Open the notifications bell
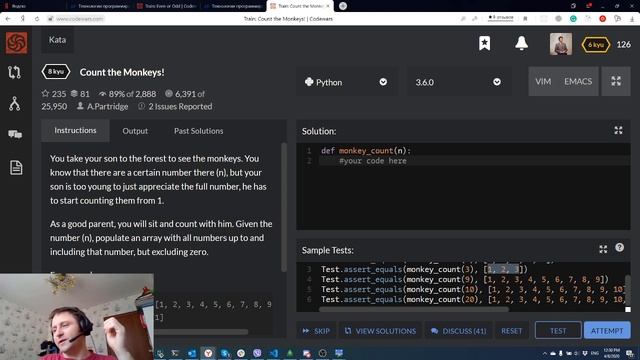Image resolution: width=640 pixels, height=360 pixels. [521, 43]
